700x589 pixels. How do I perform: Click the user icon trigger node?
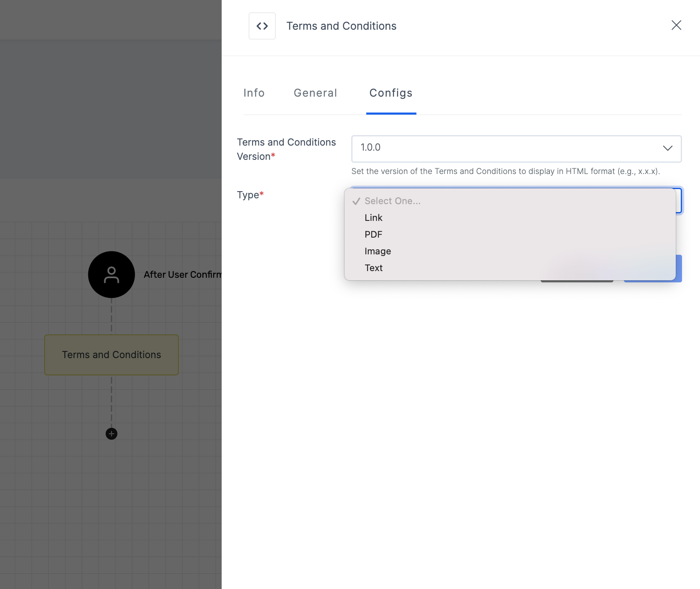pyautogui.click(x=111, y=274)
